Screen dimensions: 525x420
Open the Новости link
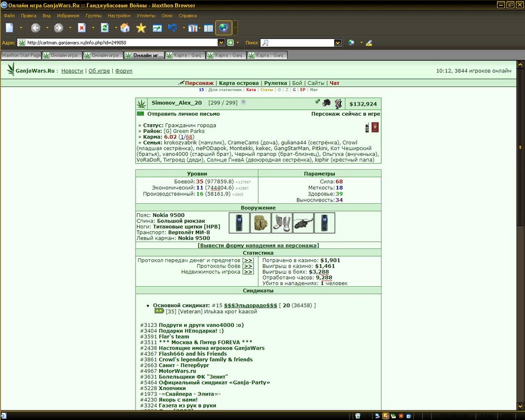[x=72, y=71]
